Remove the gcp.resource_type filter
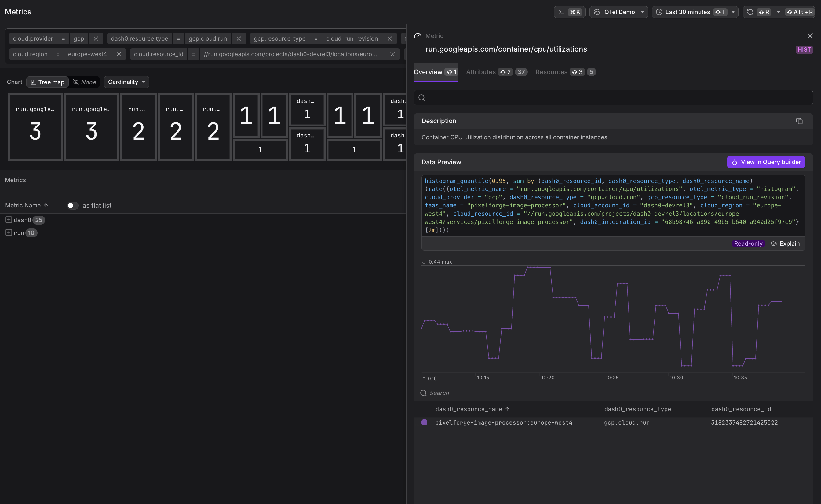Screen dimensions: 821x504 (x=389, y=39)
